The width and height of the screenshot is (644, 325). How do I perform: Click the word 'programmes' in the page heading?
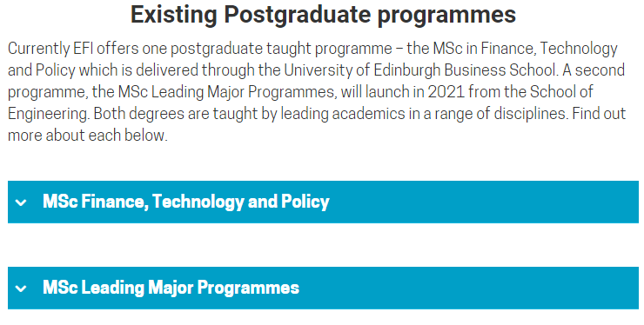(x=446, y=16)
